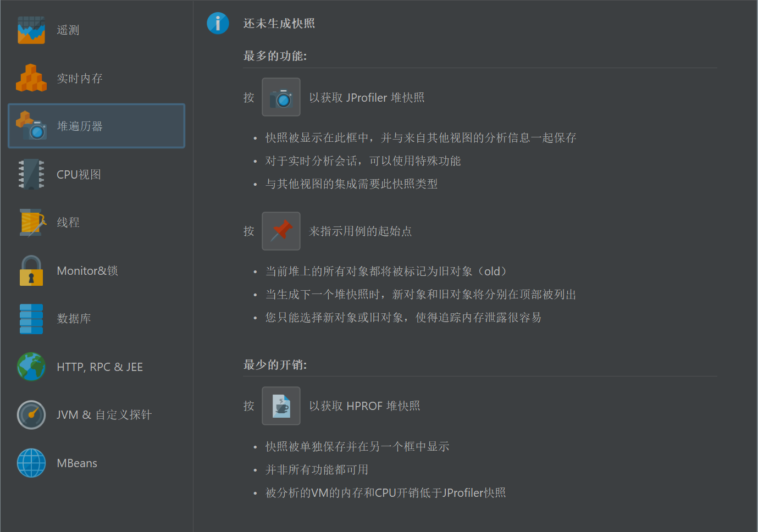Click the 堆遍历器 camera-and-cubes icon

pyautogui.click(x=31, y=126)
